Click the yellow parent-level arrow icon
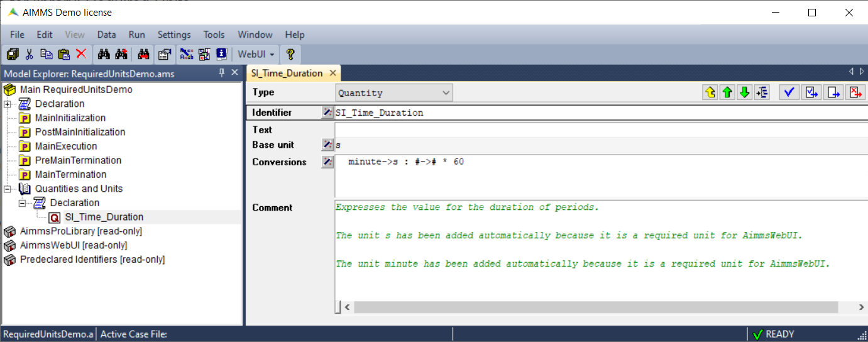This screenshot has width=868, height=342. 710,93
